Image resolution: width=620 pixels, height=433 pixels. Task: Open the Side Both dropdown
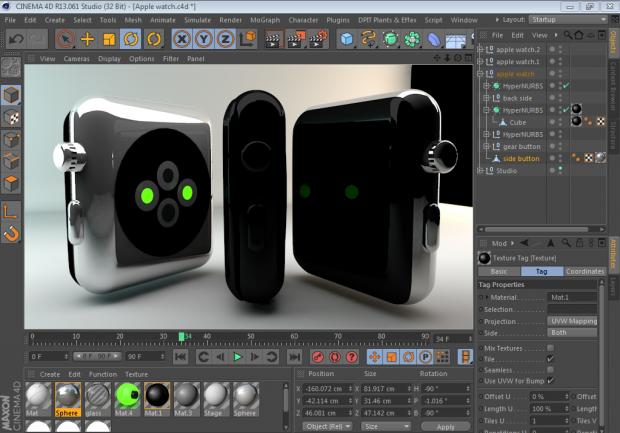pos(573,333)
